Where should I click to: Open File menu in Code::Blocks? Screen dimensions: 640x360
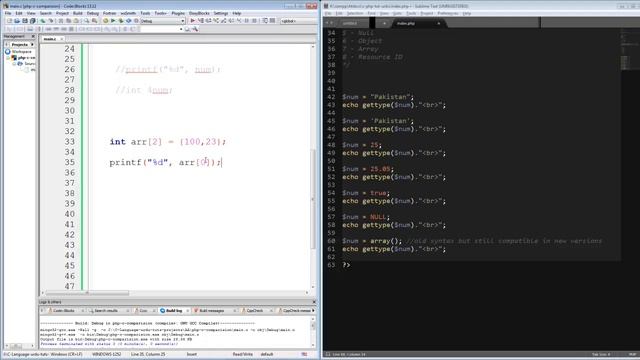tap(8, 13)
